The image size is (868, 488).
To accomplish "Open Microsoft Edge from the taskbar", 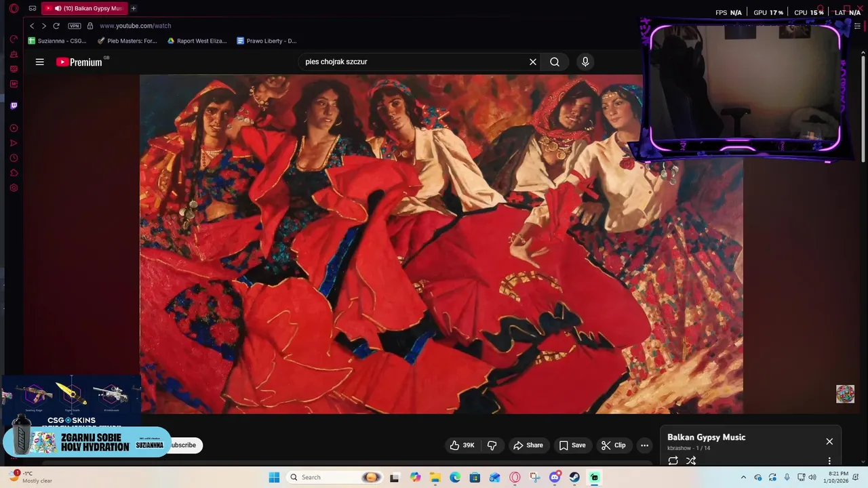I will [x=455, y=477].
